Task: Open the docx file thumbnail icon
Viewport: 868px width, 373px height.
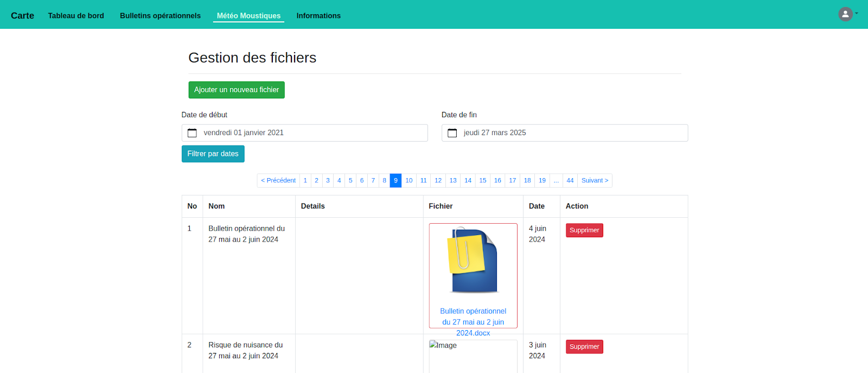Action: coord(473,261)
